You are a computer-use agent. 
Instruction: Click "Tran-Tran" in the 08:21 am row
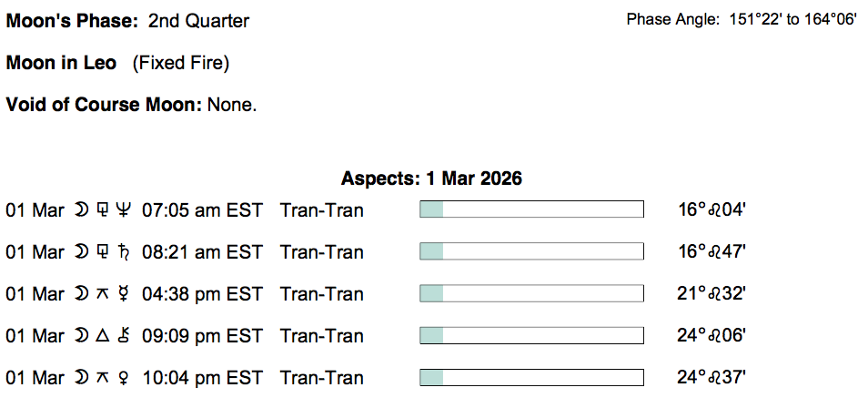coord(321,252)
